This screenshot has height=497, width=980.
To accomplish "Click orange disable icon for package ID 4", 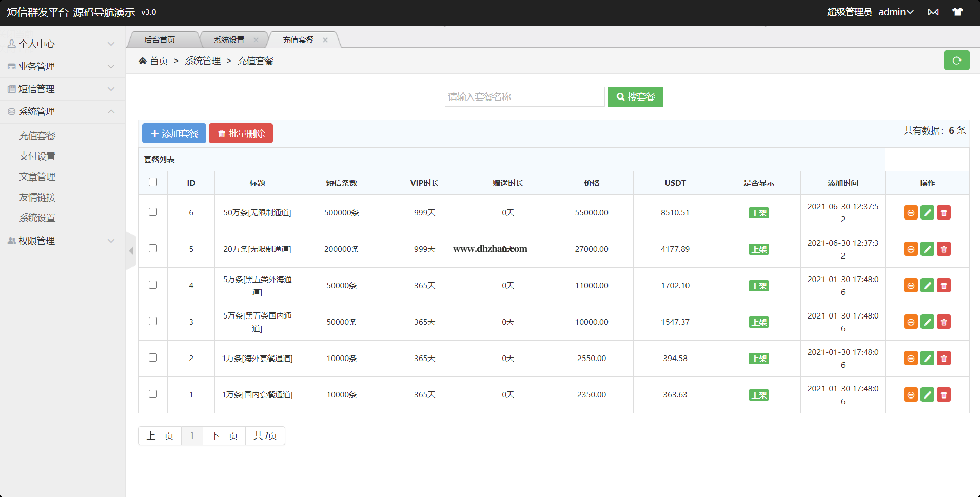I will click(911, 286).
